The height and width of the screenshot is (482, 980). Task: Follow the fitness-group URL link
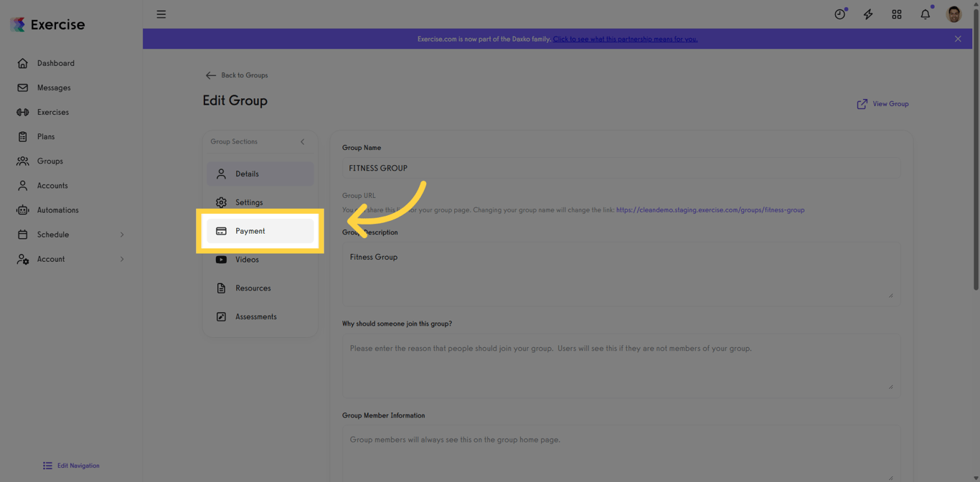coord(710,209)
